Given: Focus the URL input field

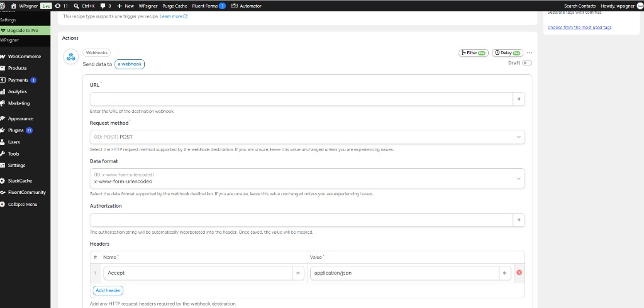Looking at the screenshot, I should (x=301, y=99).
